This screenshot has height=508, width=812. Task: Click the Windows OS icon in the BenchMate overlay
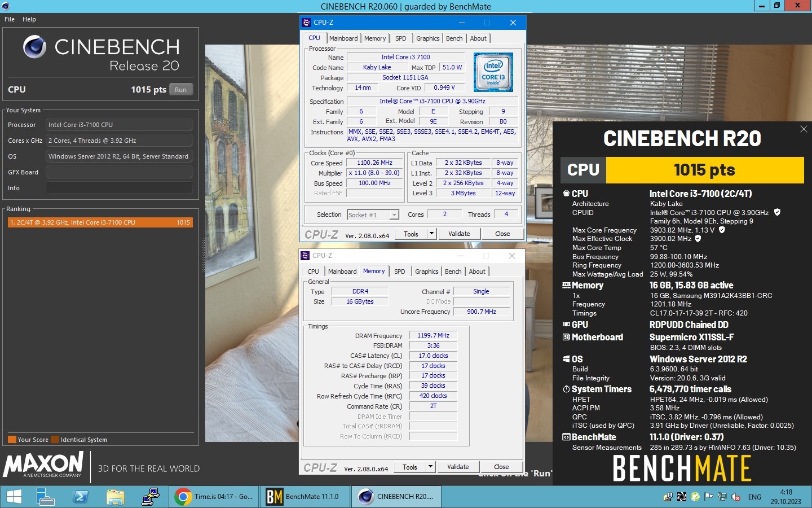coord(566,359)
